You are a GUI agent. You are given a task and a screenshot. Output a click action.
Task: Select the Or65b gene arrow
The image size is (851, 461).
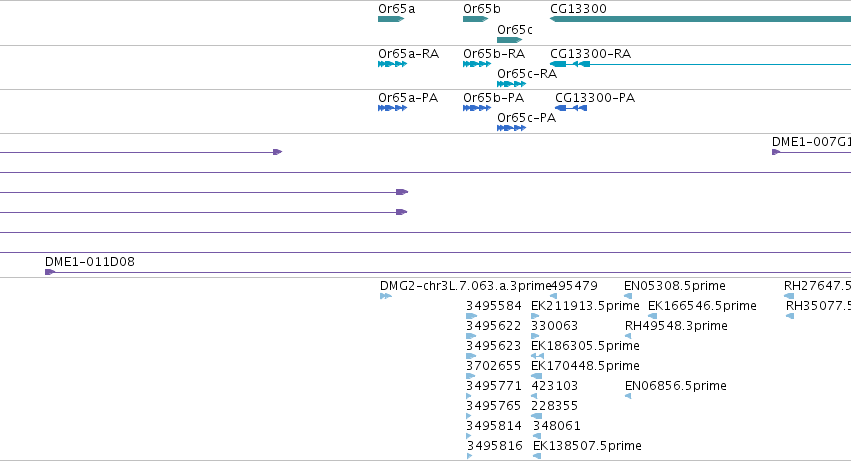coord(475,19)
